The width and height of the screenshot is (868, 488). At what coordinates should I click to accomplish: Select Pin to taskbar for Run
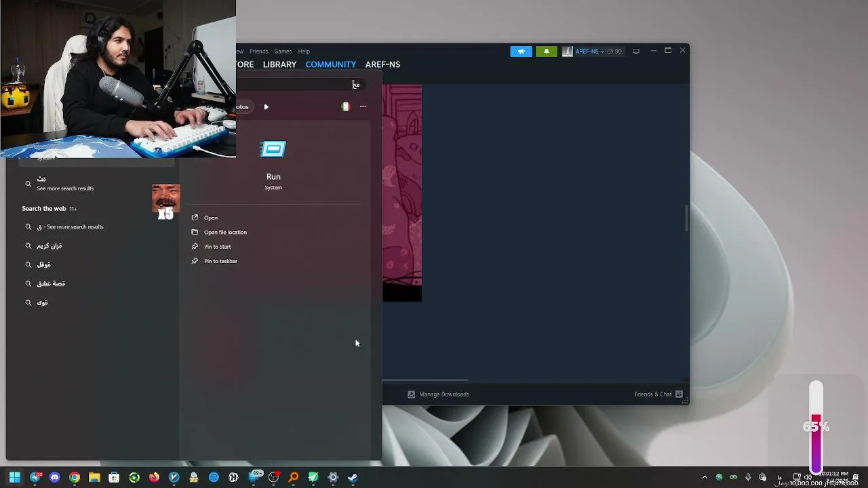tap(220, 261)
